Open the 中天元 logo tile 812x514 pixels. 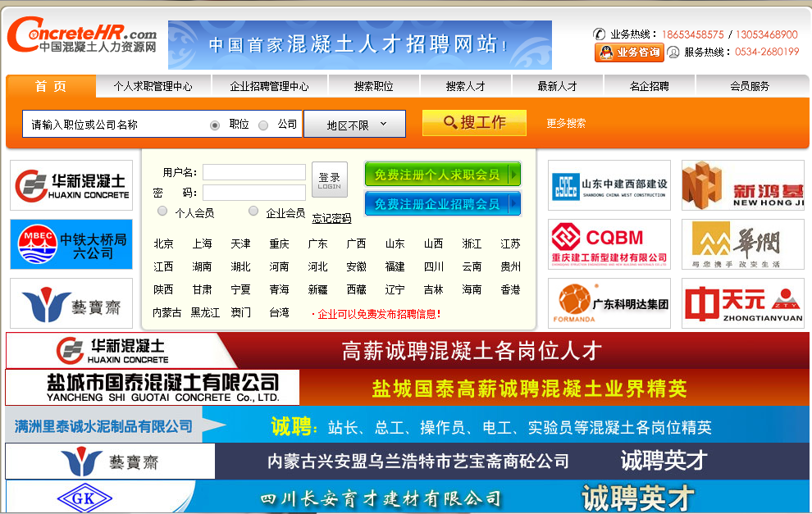[x=743, y=303]
